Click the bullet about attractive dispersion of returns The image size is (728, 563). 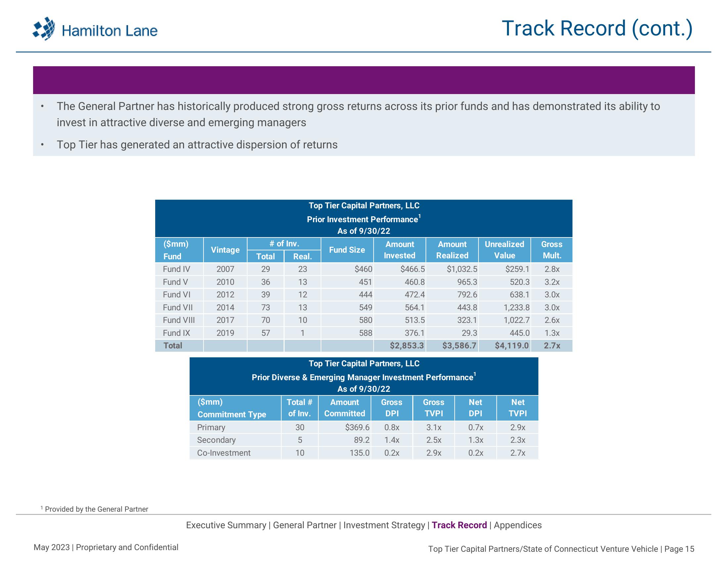click(197, 144)
